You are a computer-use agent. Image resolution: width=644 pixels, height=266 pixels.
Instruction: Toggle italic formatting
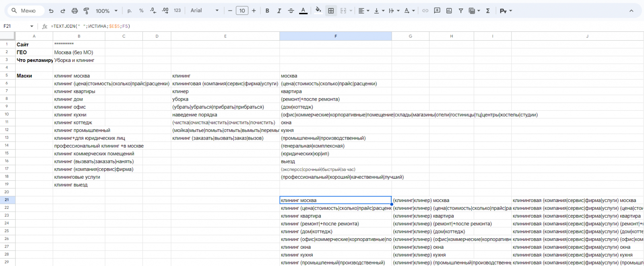pyautogui.click(x=279, y=11)
